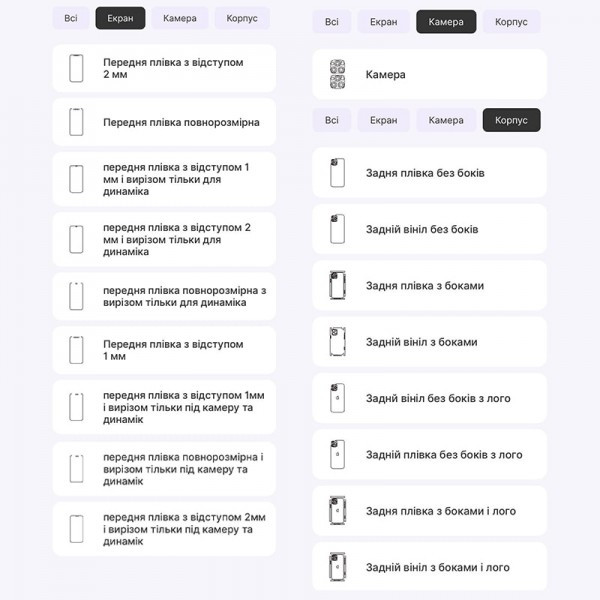Select the 'Камера' tab in top-right filter row
600x600 pixels.
click(x=446, y=22)
